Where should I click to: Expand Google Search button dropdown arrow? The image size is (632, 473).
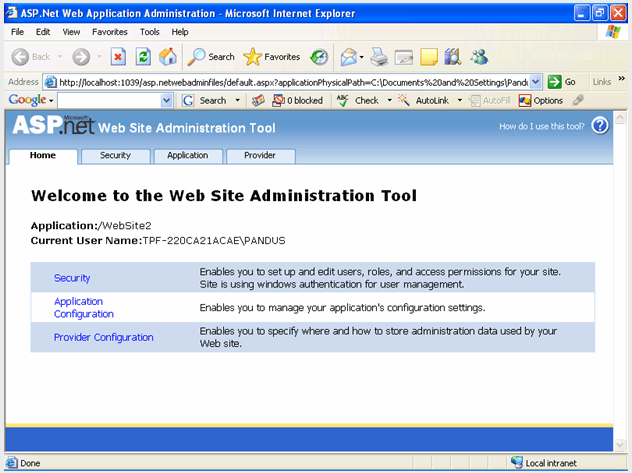pos(237,100)
